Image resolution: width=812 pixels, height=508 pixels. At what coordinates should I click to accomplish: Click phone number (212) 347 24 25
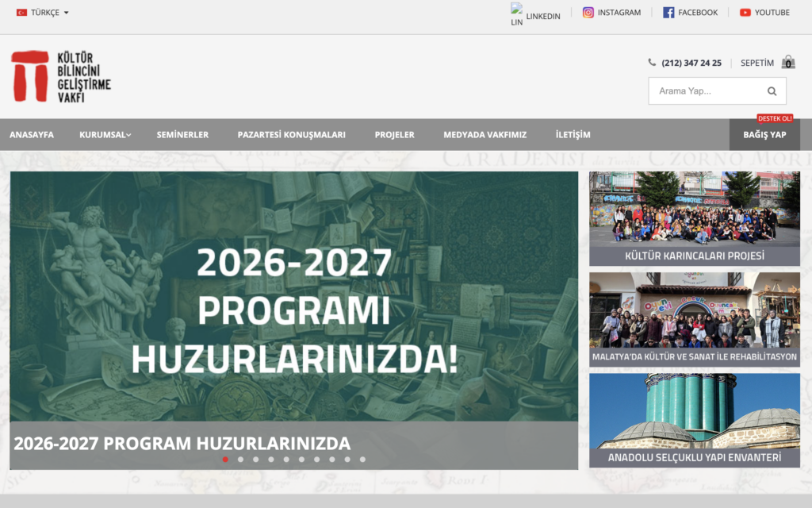point(691,63)
